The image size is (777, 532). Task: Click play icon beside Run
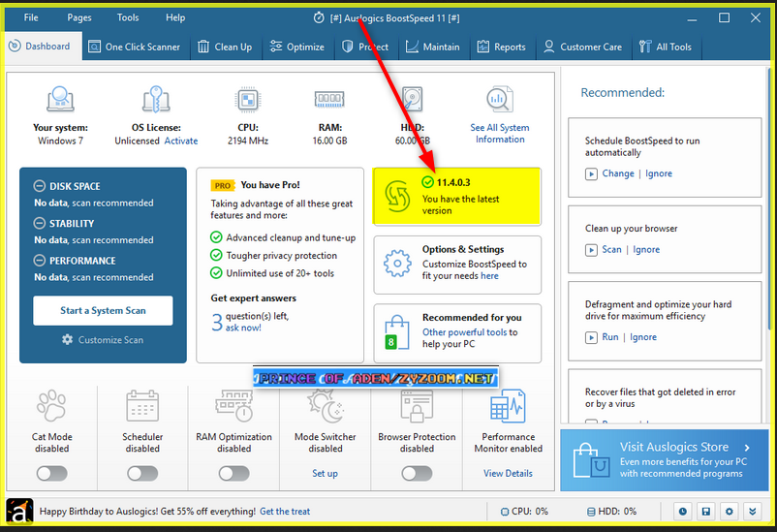(591, 337)
